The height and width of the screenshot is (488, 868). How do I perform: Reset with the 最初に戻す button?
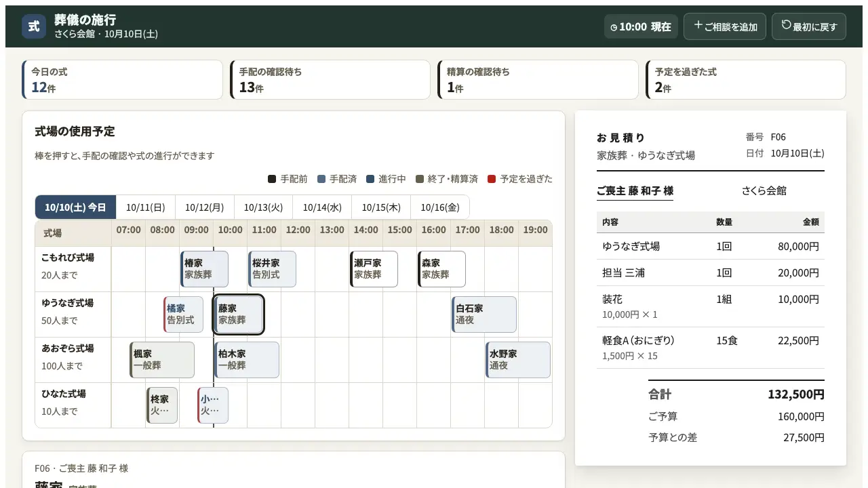click(809, 26)
